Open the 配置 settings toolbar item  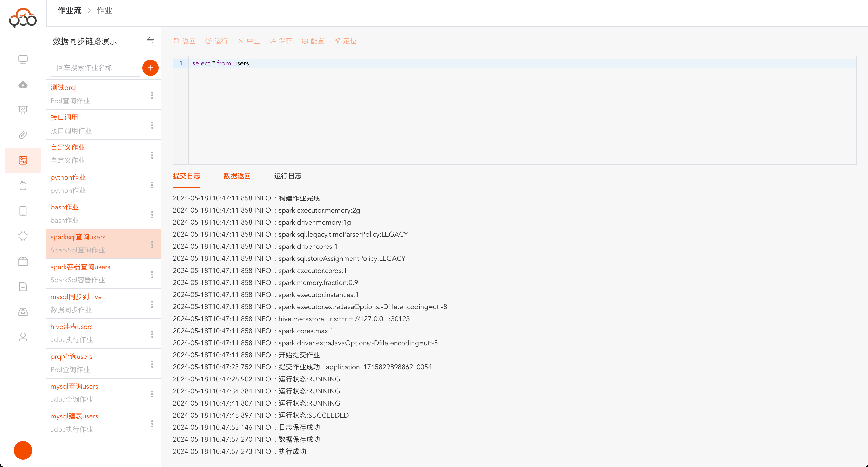coord(313,41)
